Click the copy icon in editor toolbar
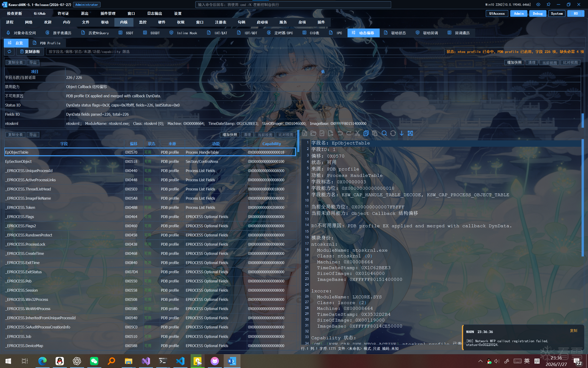The image size is (588, 368). (366, 133)
